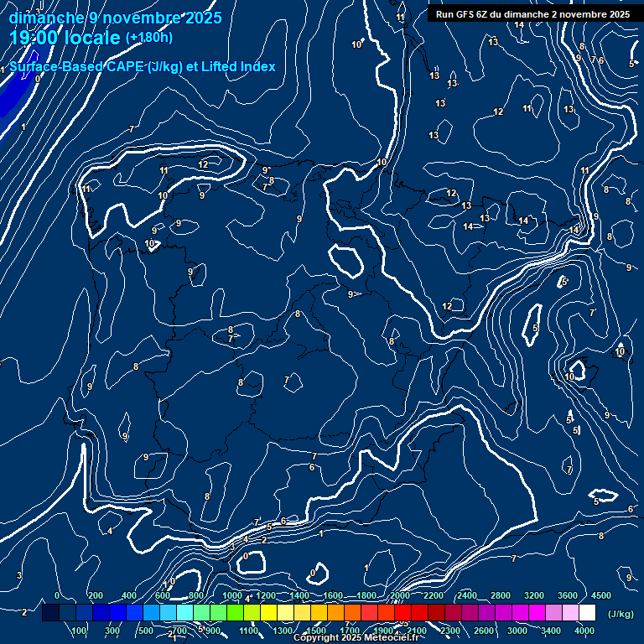
Task: Pick the red swatch between 2000 and 2100
Action: (x=402, y=612)
